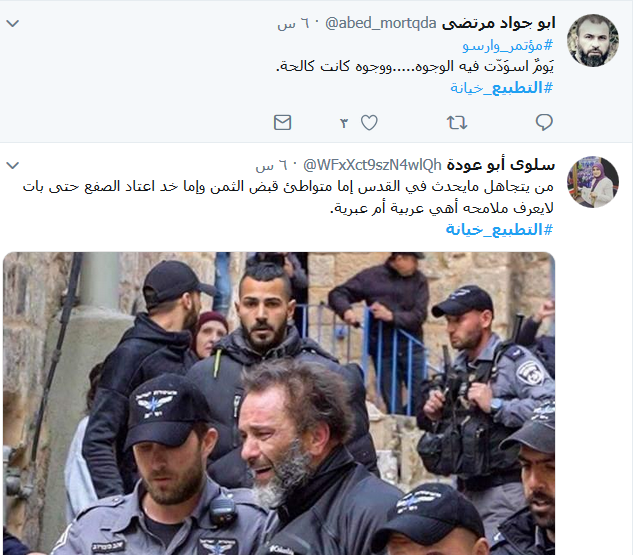
Task: Open #التطبيع_خيانة hashtag in first tweet
Action: [x=501, y=88]
